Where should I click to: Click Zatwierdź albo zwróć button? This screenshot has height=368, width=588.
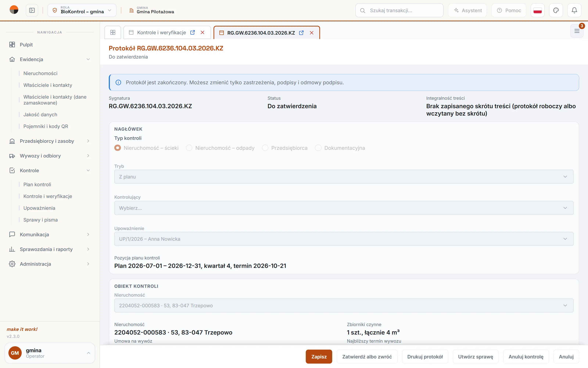pyautogui.click(x=367, y=357)
